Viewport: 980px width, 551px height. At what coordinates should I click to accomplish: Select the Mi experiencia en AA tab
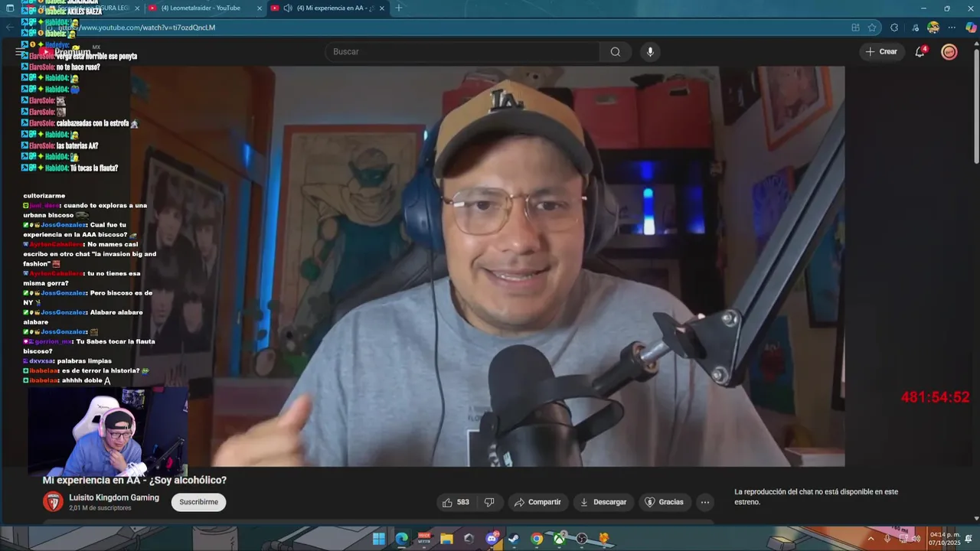[x=328, y=8]
